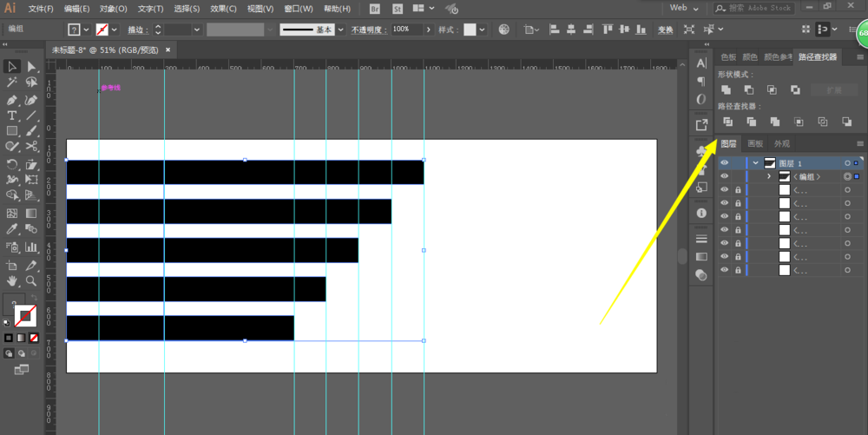Expand the opacity value flyout arrow
This screenshot has width=868, height=435.
429,30
